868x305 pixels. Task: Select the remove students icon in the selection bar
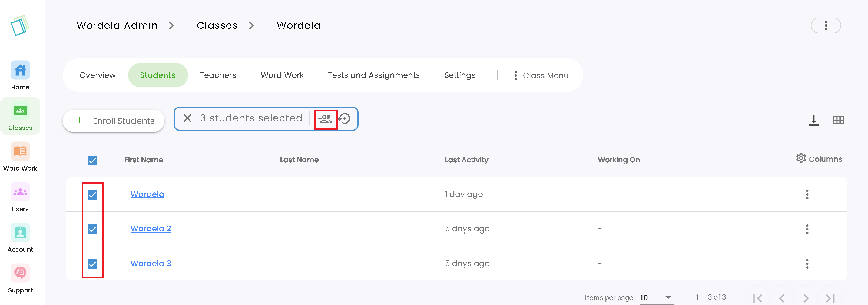[x=326, y=119]
